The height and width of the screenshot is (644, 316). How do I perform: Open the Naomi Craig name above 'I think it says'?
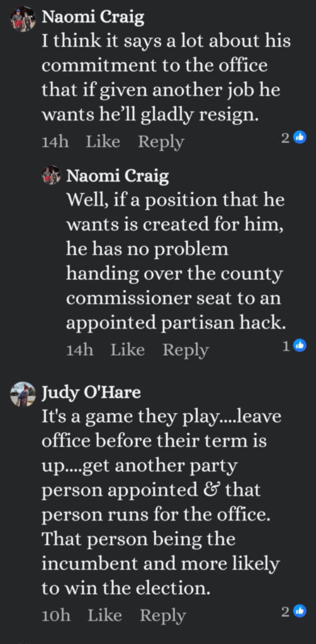tap(93, 17)
